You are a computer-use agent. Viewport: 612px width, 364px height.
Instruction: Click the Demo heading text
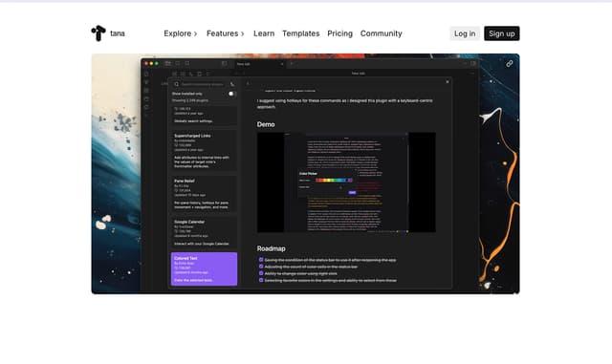click(x=266, y=124)
